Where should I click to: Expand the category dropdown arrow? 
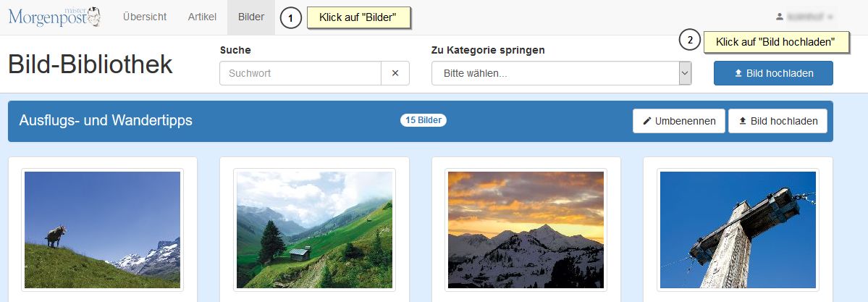coord(686,73)
